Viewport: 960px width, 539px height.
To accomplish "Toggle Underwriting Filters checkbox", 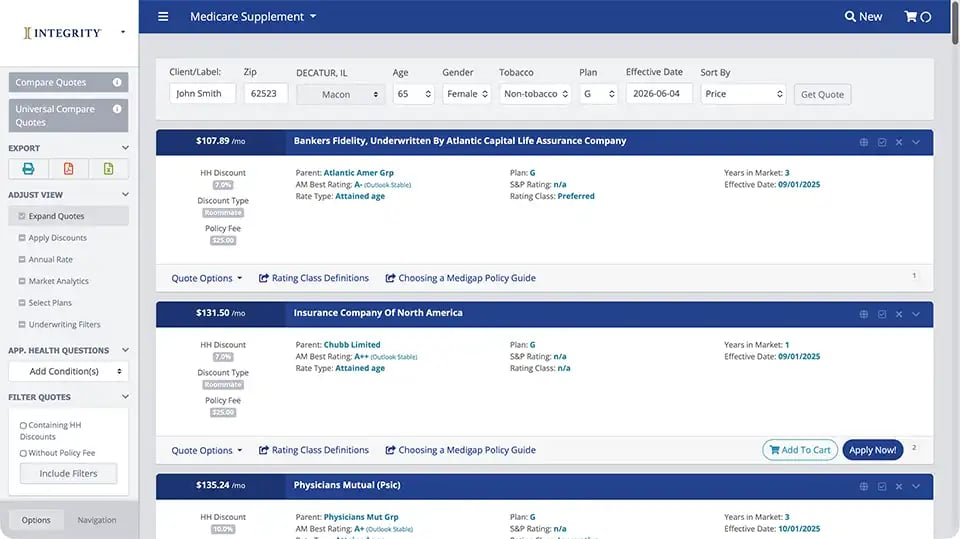I will [x=22, y=325].
